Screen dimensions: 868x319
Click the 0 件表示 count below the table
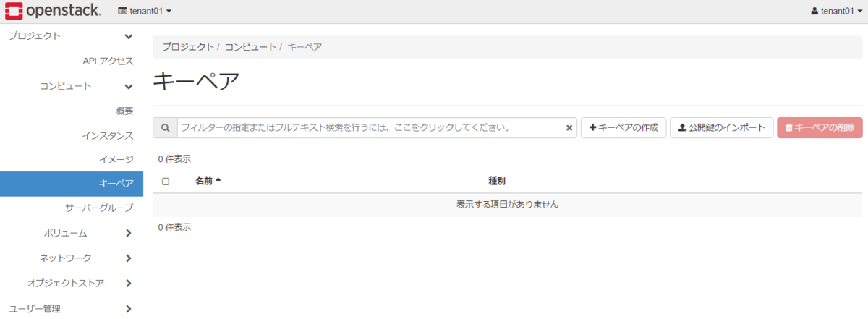[x=174, y=227]
